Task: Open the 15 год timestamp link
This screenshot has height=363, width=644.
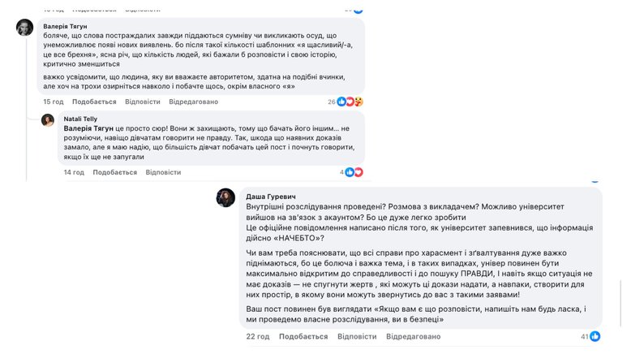Action: point(53,102)
